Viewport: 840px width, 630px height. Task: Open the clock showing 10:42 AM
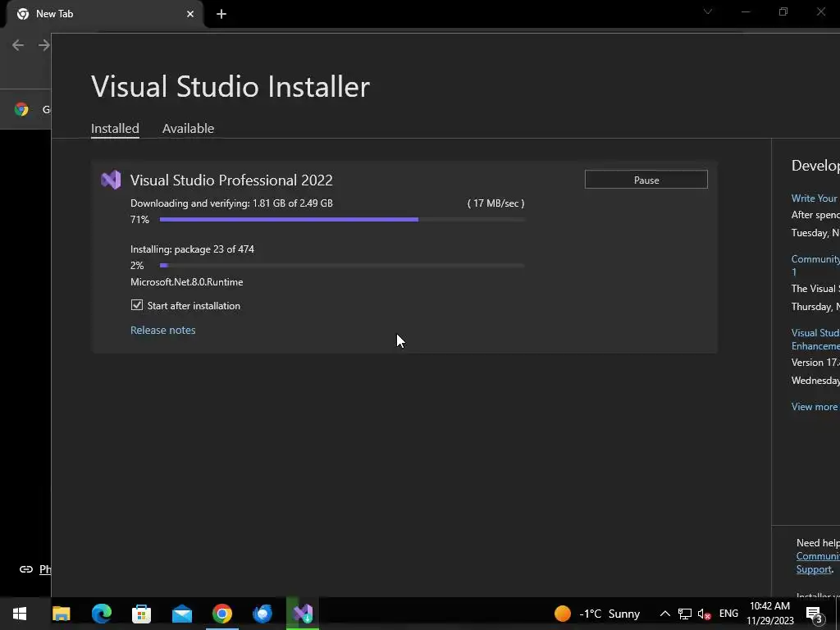point(770,614)
